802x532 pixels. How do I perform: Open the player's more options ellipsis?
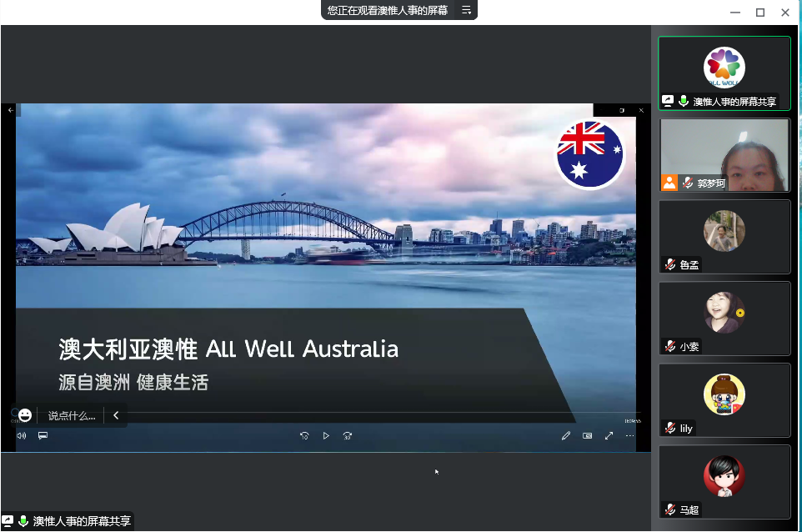click(630, 435)
